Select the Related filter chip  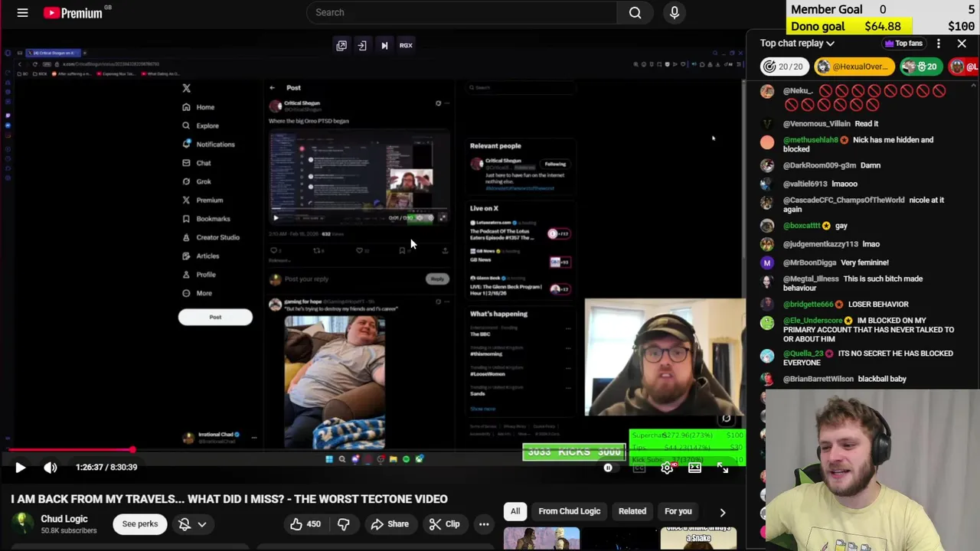coord(632,511)
